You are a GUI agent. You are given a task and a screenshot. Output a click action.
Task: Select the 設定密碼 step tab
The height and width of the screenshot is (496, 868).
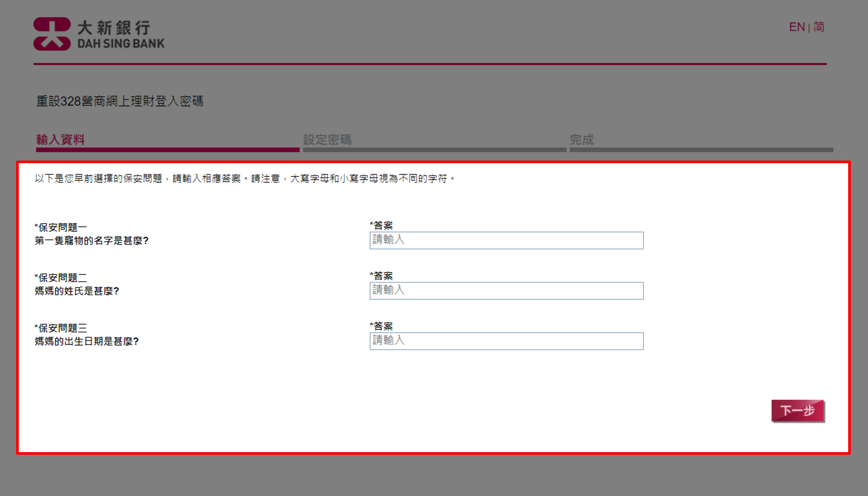tap(327, 140)
